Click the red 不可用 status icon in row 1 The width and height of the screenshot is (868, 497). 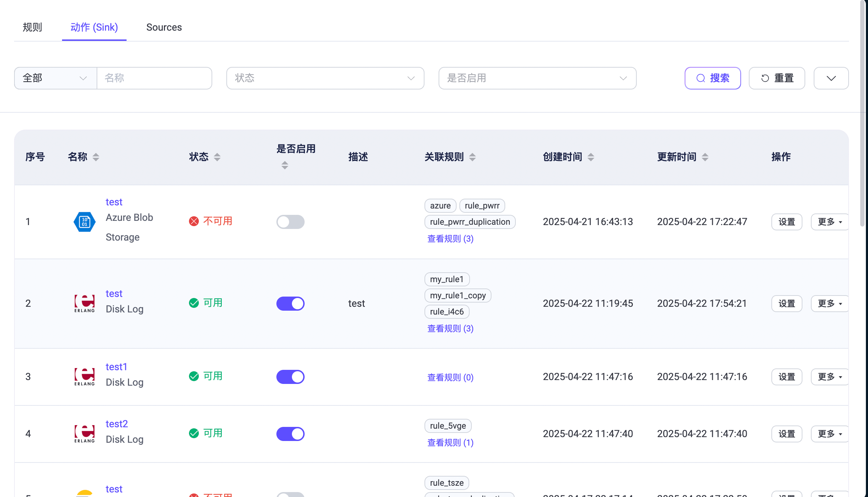click(x=194, y=221)
